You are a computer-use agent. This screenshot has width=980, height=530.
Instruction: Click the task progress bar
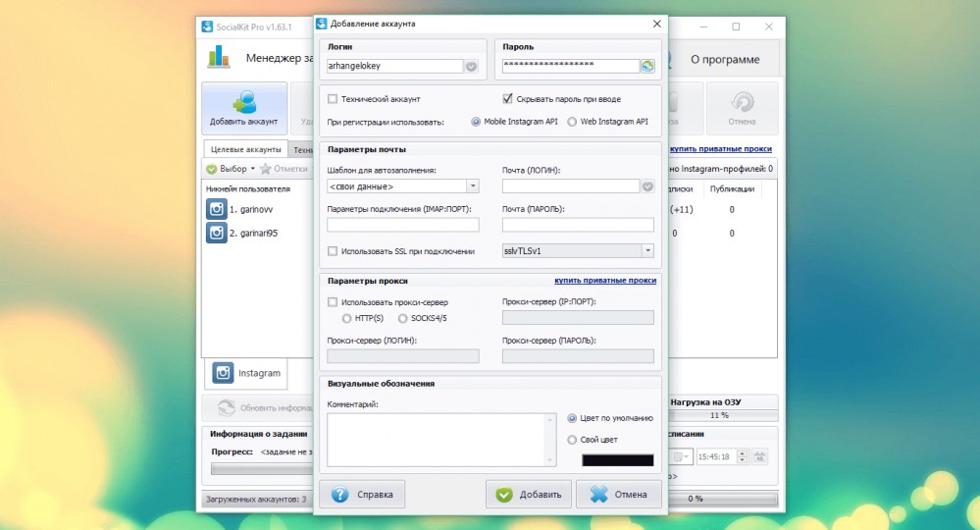263,469
